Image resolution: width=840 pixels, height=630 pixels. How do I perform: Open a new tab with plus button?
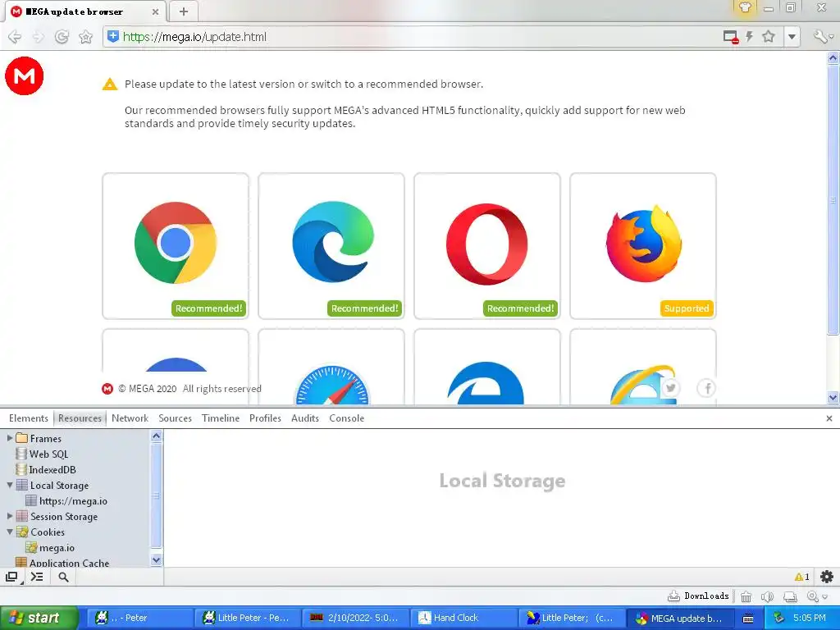click(184, 11)
